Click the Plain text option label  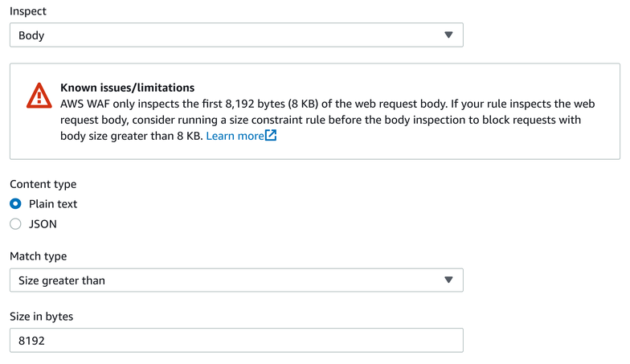point(53,204)
